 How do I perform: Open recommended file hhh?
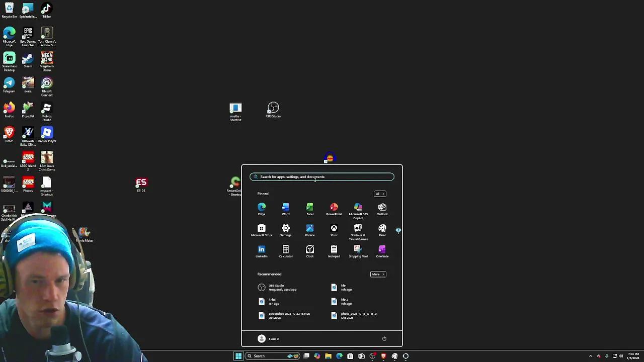click(x=342, y=287)
